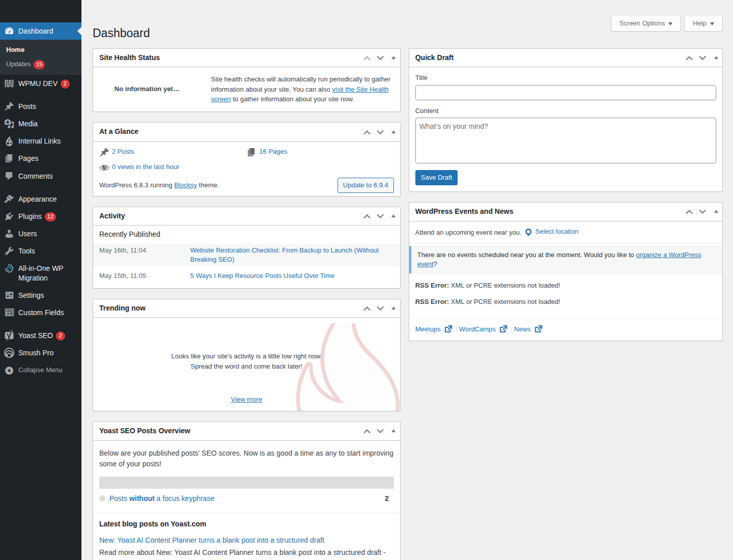Click the Pages icon in sidebar

[x=9, y=158]
